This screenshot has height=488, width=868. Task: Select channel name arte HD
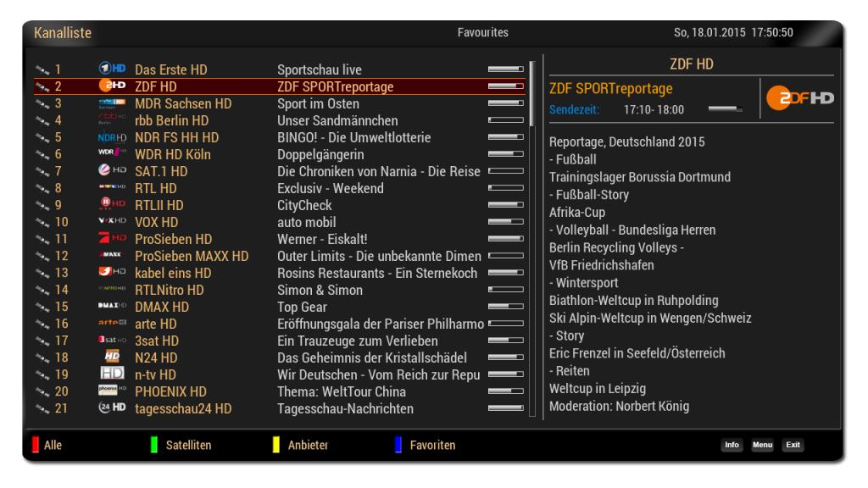tap(156, 324)
